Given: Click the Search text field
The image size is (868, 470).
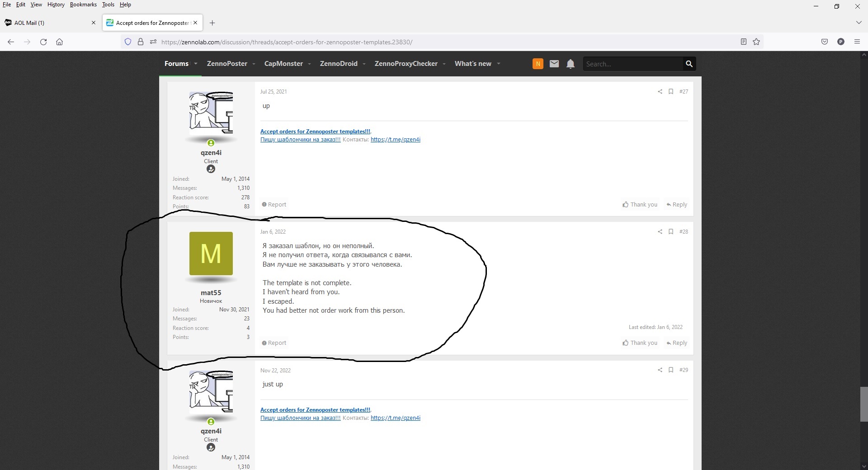Looking at the screenshot, I should click(x=633, y=64).
